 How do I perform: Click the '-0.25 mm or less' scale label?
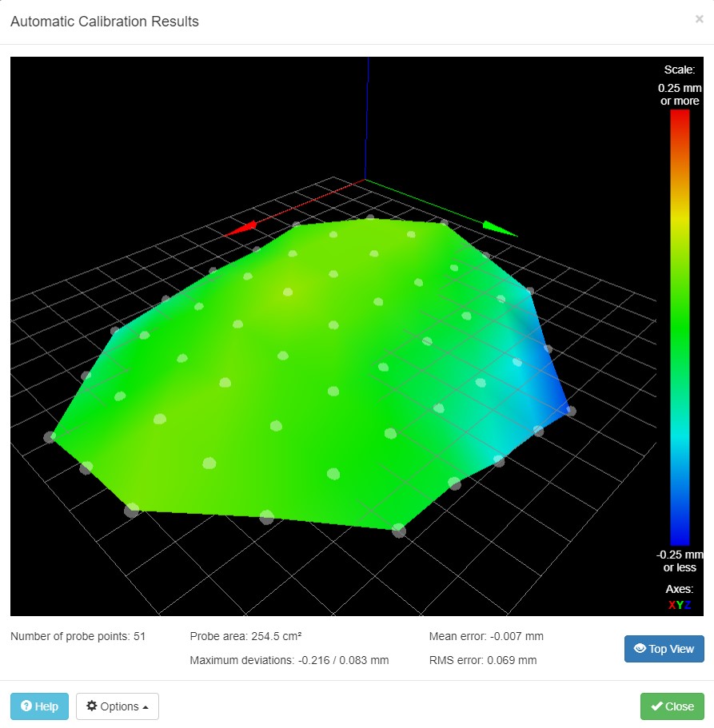click(680, 561)
